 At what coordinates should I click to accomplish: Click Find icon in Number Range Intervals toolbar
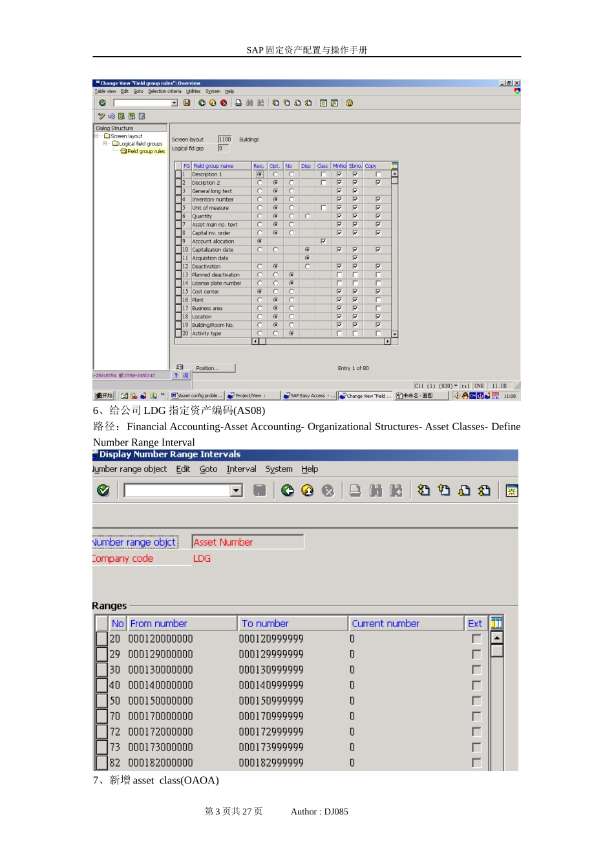coord(376,491)
